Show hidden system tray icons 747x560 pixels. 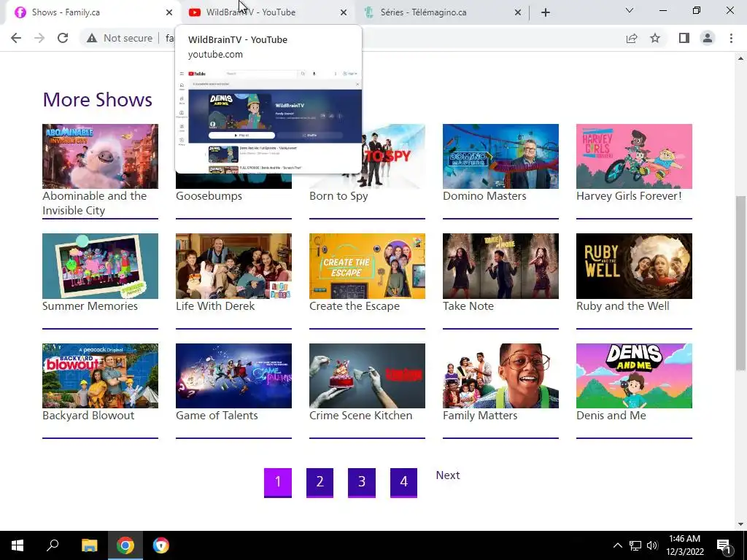[x=617, y=545]
